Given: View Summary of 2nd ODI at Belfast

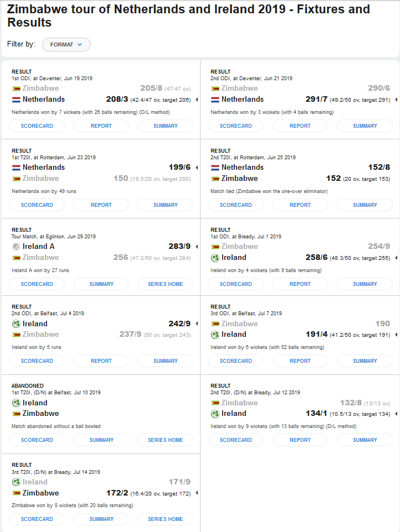Looking at the screenshot, I should (165, 361).
